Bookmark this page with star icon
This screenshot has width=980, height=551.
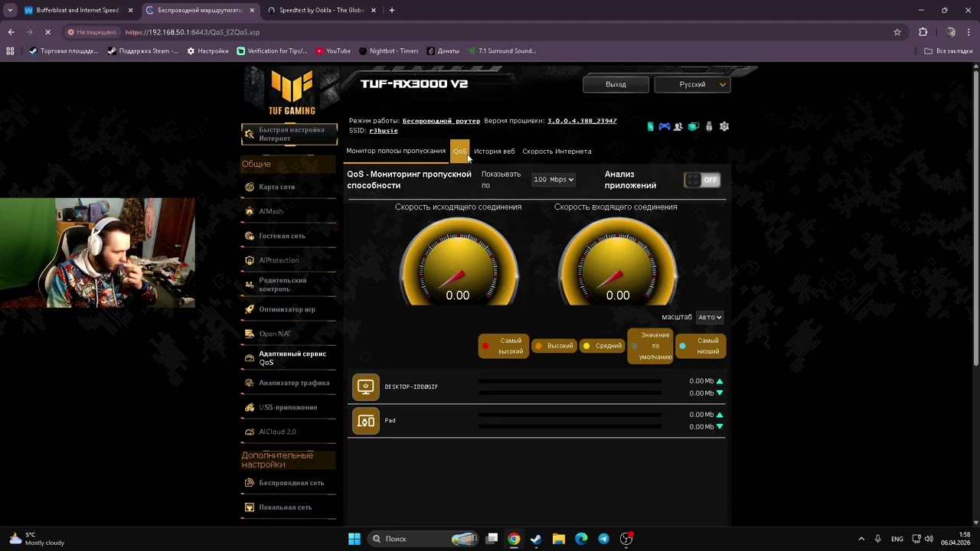(x=897, y=32)
